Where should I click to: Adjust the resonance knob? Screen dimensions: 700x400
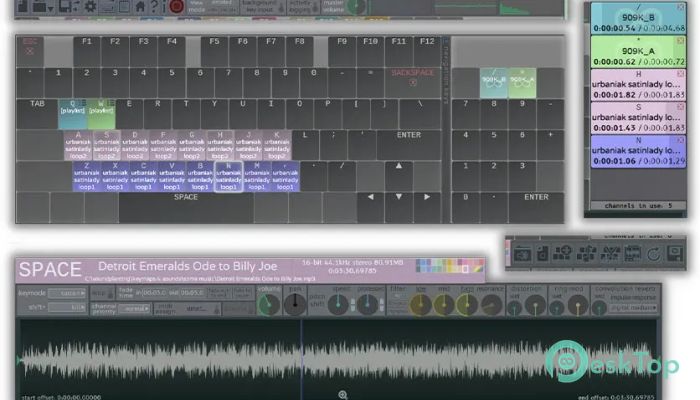click(x=491, y=304)
